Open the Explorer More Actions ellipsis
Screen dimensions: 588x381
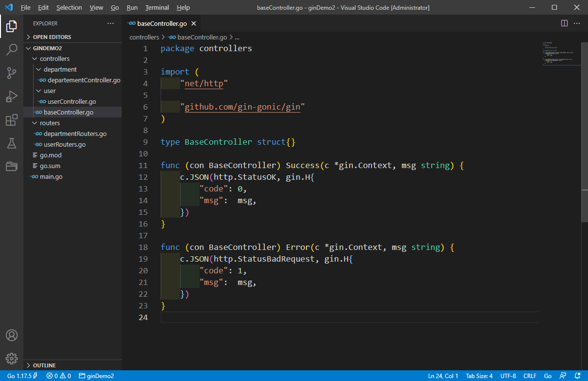coord(110,23)
